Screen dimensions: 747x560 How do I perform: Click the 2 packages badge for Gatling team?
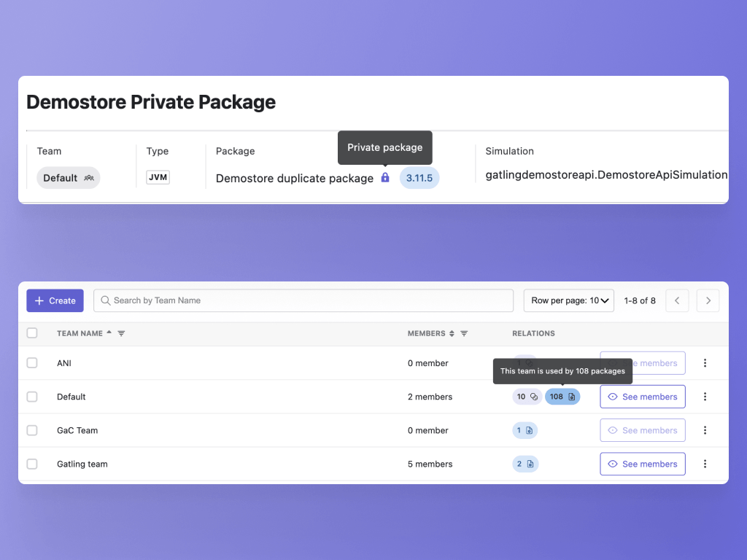pos(525,464)
